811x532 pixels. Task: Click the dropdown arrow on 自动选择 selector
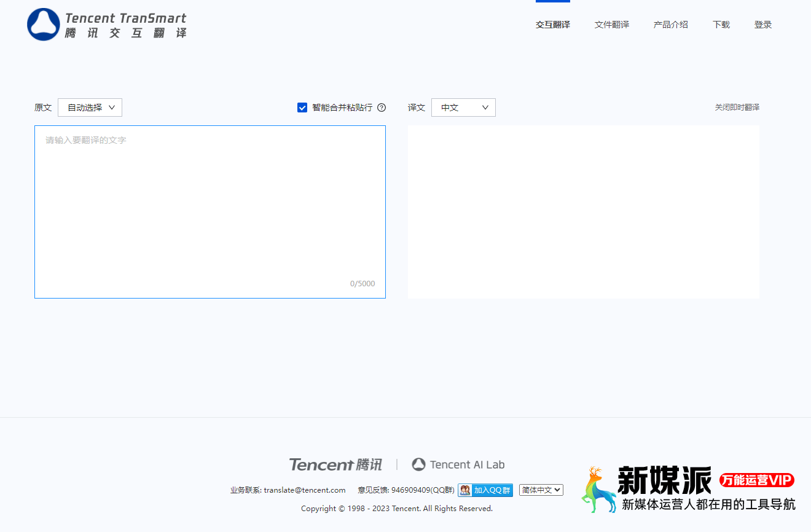[112, 107]
